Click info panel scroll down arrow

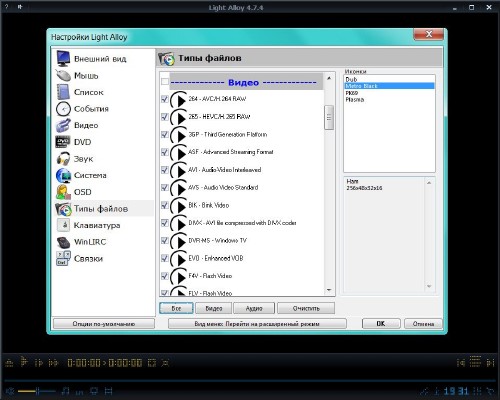click(x=429, y=286)
